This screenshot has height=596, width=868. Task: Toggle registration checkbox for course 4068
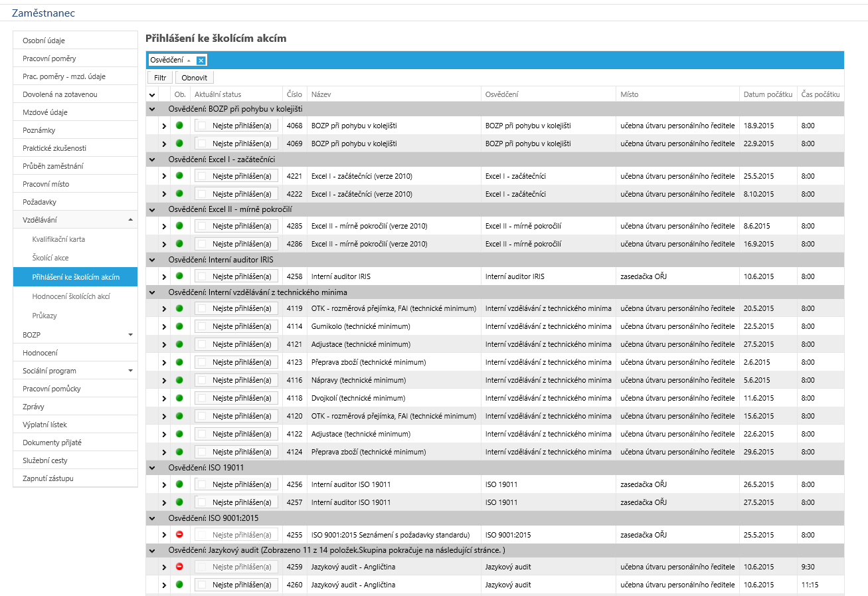pyautogui.click(x=202, y=125)
